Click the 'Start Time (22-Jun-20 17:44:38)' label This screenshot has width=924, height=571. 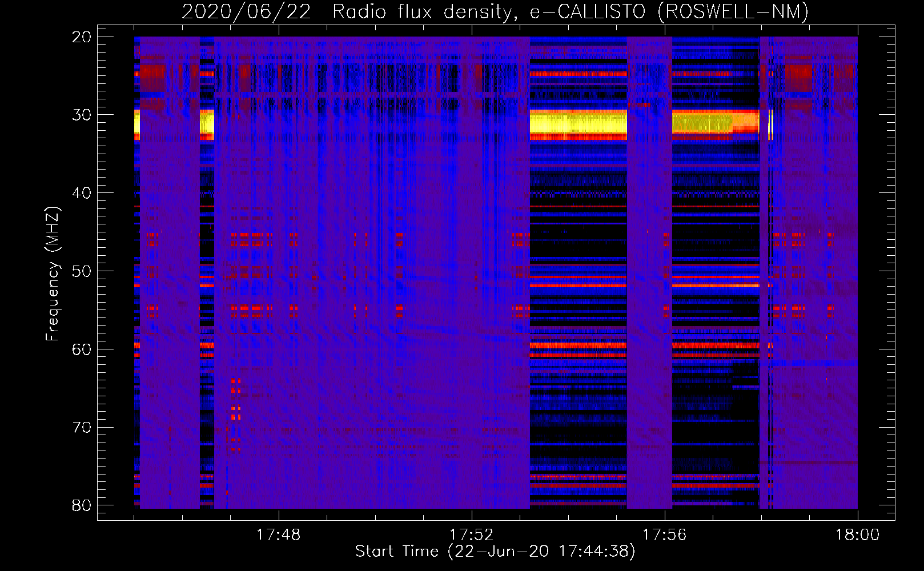point(495,552)
